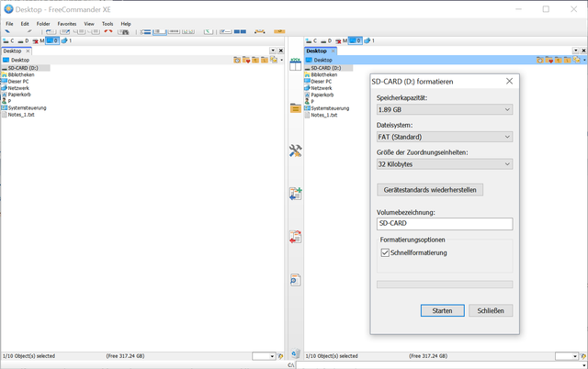This screenshot has width=588, height=369.
Task: Open the Tools menu
Action: tap(107, 24)
